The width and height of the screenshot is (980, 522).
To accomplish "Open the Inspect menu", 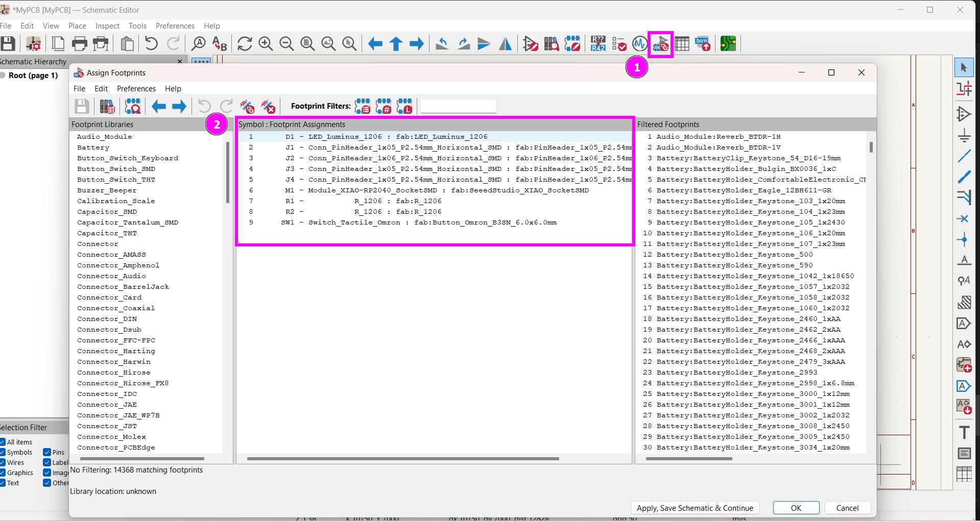I will 107,26.
